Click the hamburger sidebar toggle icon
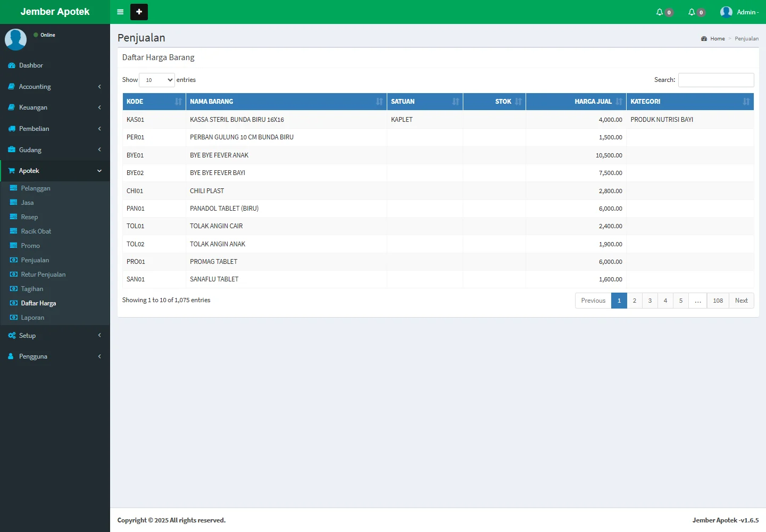 [x=120, y=12]
